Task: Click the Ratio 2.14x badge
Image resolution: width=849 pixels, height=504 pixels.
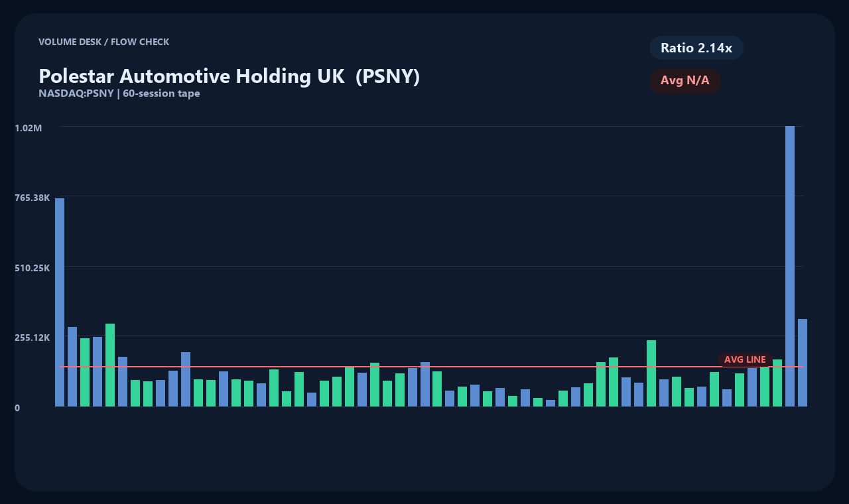Action: coord(696,48)
